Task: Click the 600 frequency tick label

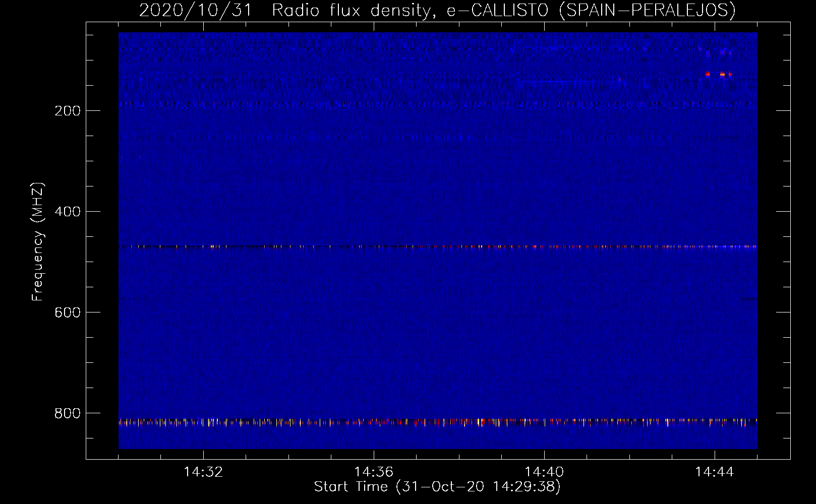Action: coord(68,312)
